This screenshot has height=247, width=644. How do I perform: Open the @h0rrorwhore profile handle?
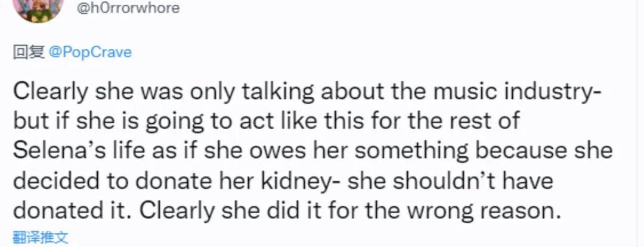[x=128, y=8]
